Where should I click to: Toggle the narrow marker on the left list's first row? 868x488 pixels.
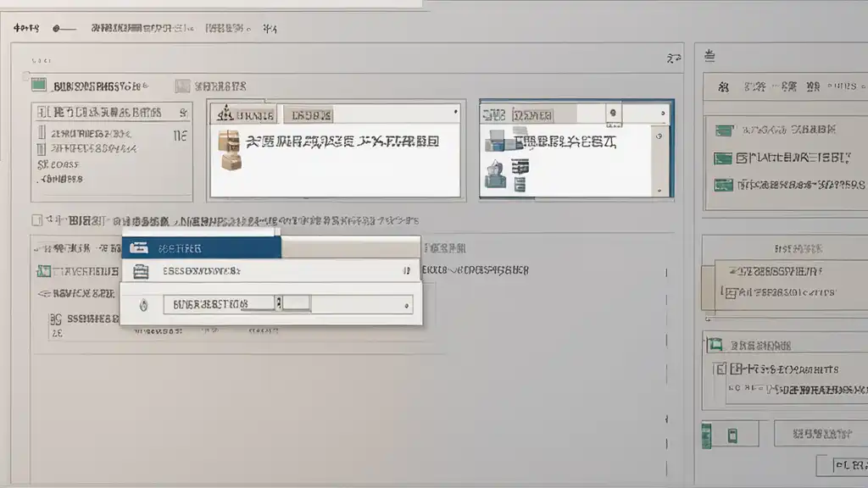42,133
